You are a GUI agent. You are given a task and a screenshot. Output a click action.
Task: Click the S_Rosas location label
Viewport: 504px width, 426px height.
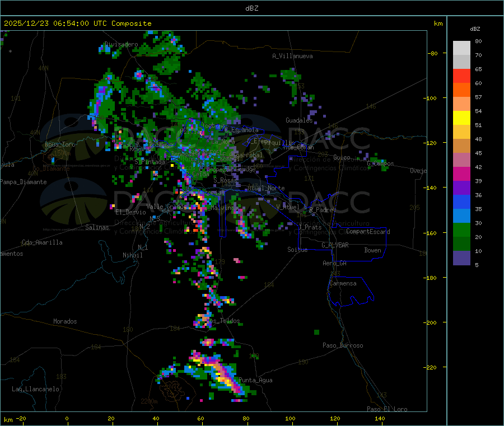pyautogui.click(x=225, y=180)
